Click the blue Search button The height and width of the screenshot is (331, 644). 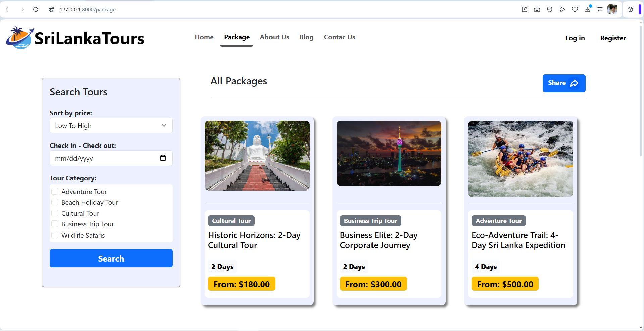(x=111, y=258)
